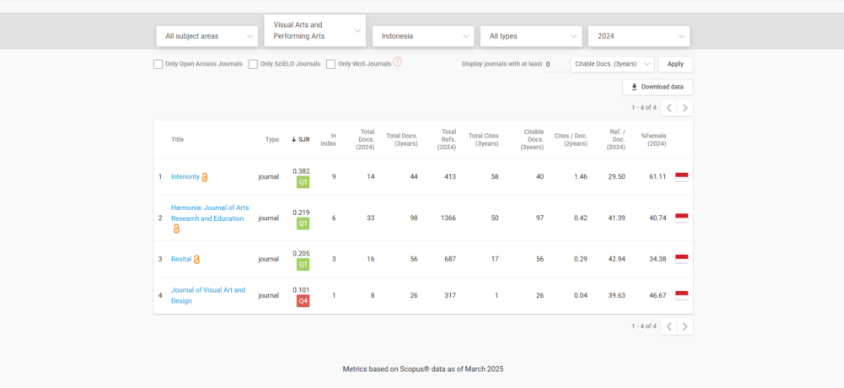Open Harmonia: Journal of Arts Research link

coord(210,213)
